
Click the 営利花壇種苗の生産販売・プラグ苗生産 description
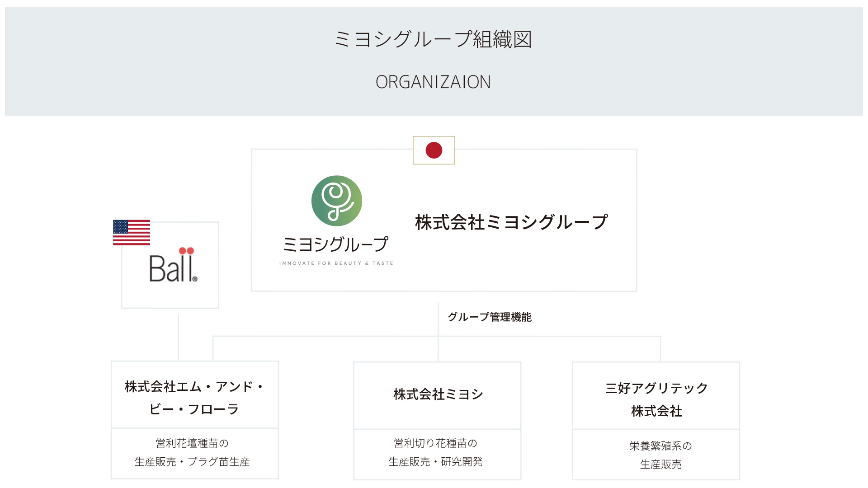pos(193,452)
